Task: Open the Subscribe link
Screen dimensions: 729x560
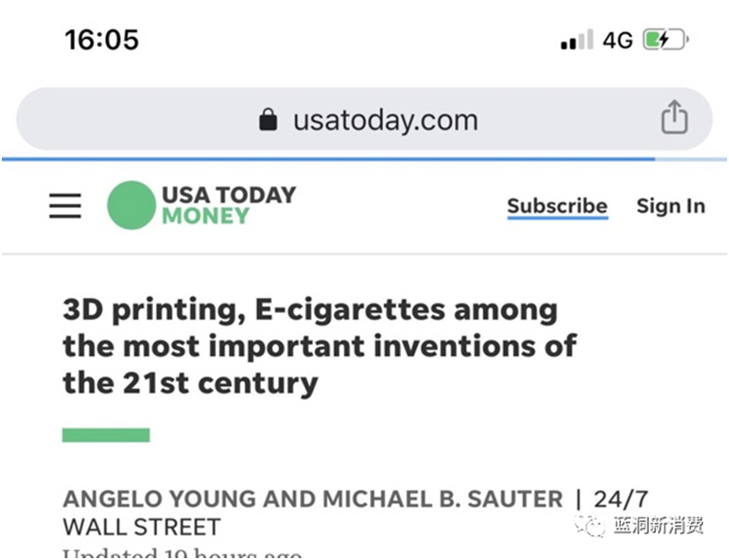Action: click(x=557, y=206)
